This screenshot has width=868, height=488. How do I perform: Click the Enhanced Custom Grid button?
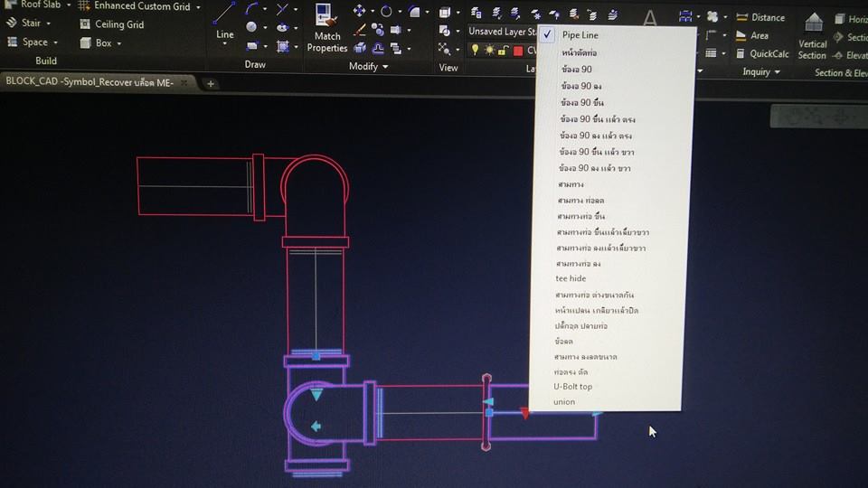point(134,6)
